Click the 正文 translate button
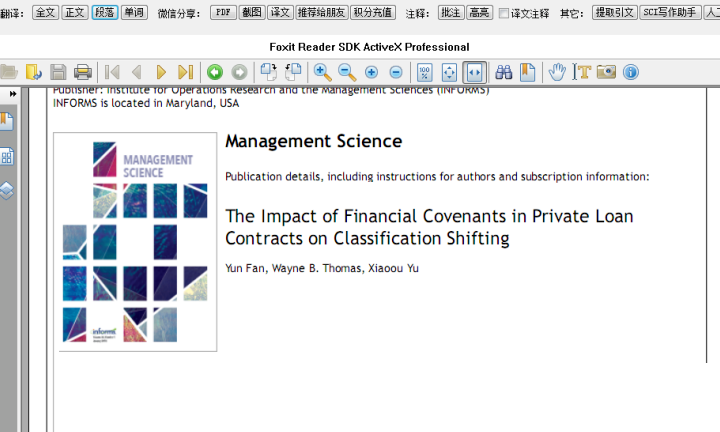Screen dimensions: 720x432 click(75, 12)
